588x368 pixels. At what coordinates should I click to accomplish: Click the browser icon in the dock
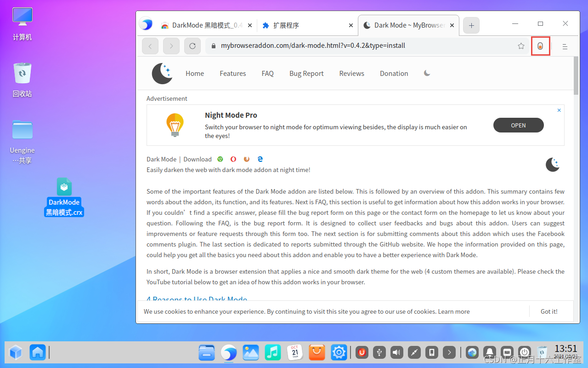[229, 353]
